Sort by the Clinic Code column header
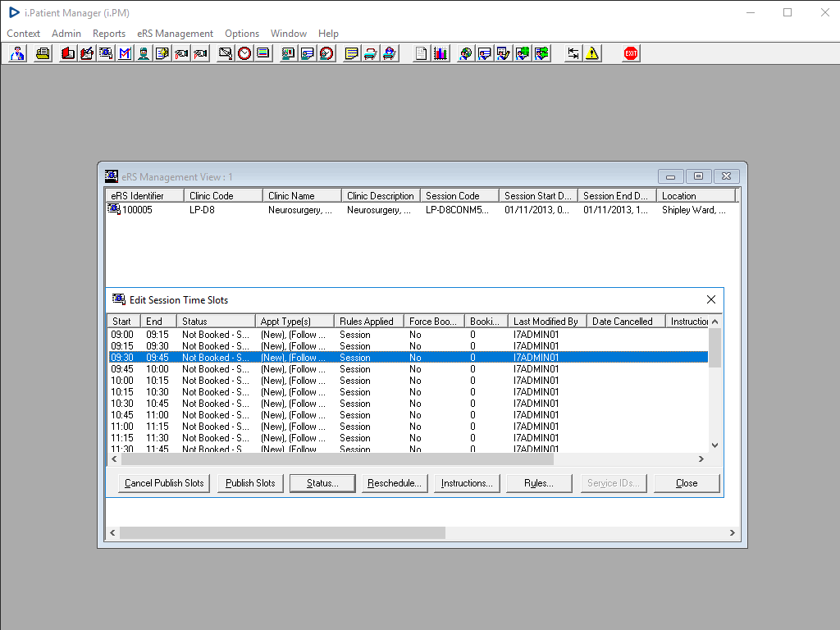 pyautogui.click(x=223, y=196)
